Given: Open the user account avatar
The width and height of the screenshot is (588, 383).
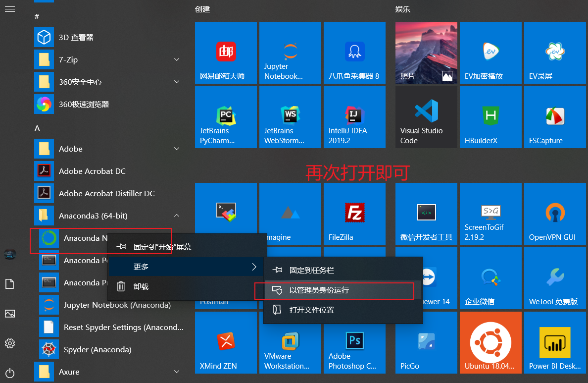Looking at the screenshot, I should pos(10,254).
